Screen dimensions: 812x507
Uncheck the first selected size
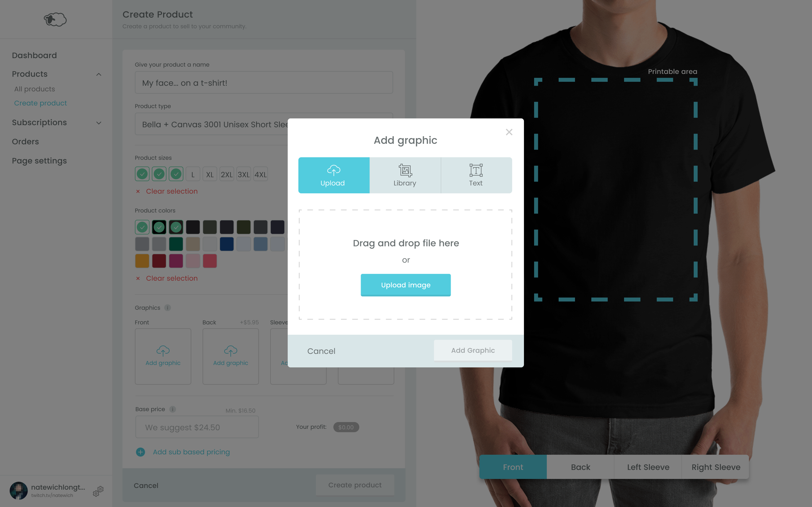[142, 174]
